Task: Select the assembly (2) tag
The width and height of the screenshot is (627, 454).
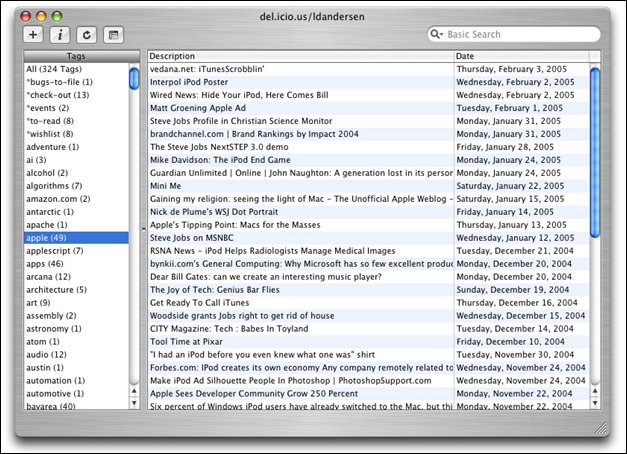Action: click(x=76, y=316)
